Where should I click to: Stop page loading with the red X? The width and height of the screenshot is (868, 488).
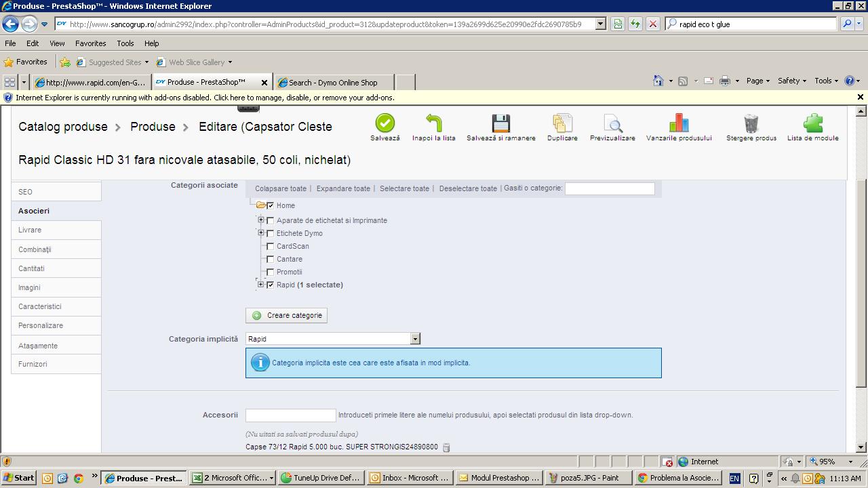click(x=652, y=24)
